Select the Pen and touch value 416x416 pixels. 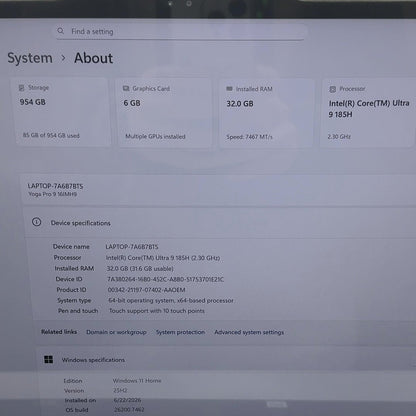[x=157, y=311]
